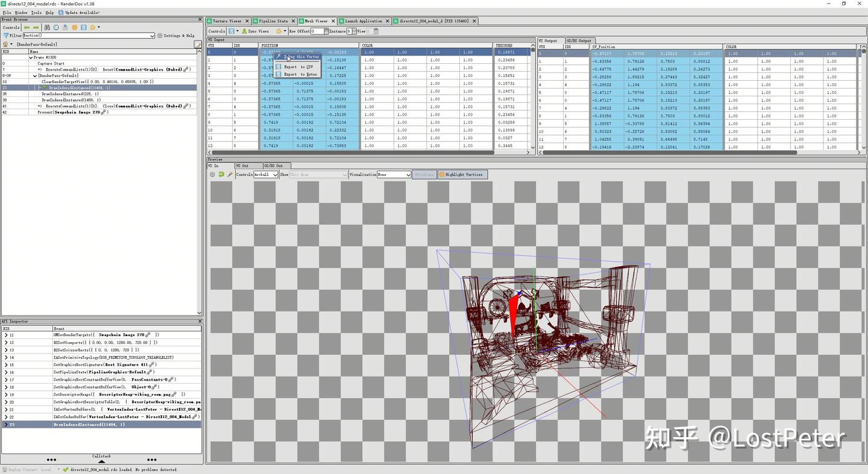This screenshot has width=868, height=474.
Task: Enable the Wireframe display button
Action: [424, 175]
